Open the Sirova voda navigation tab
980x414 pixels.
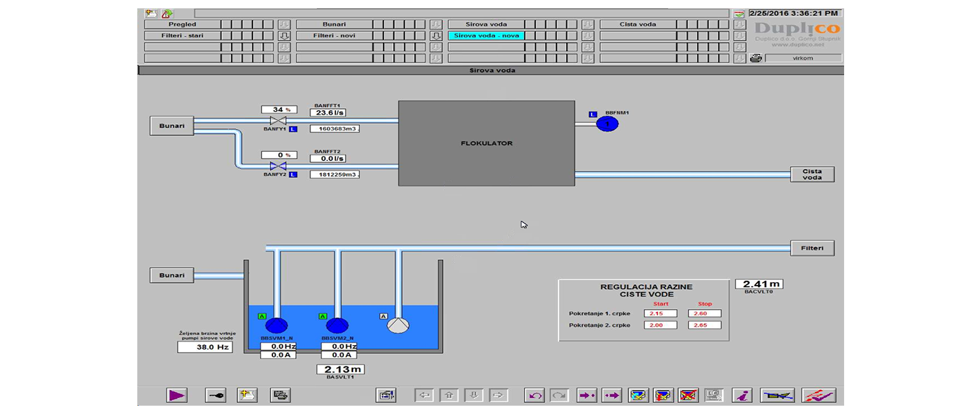486,24
